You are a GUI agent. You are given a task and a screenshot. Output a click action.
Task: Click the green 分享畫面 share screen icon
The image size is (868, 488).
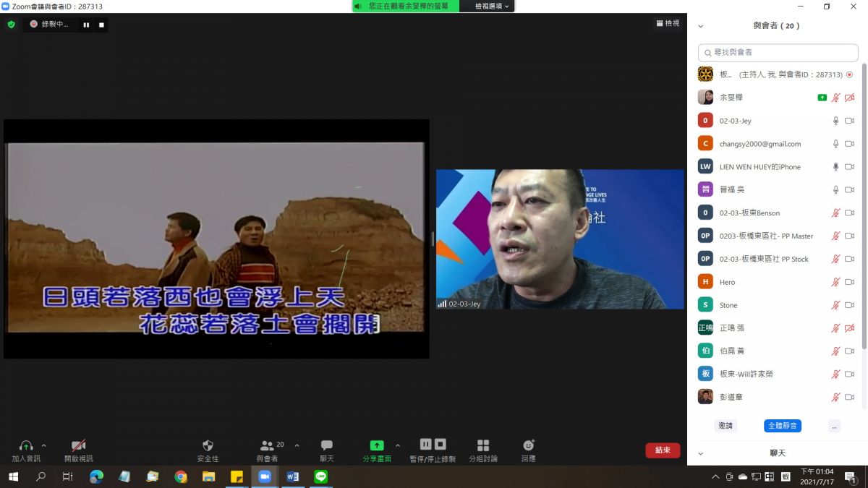[x=377, y=445]
